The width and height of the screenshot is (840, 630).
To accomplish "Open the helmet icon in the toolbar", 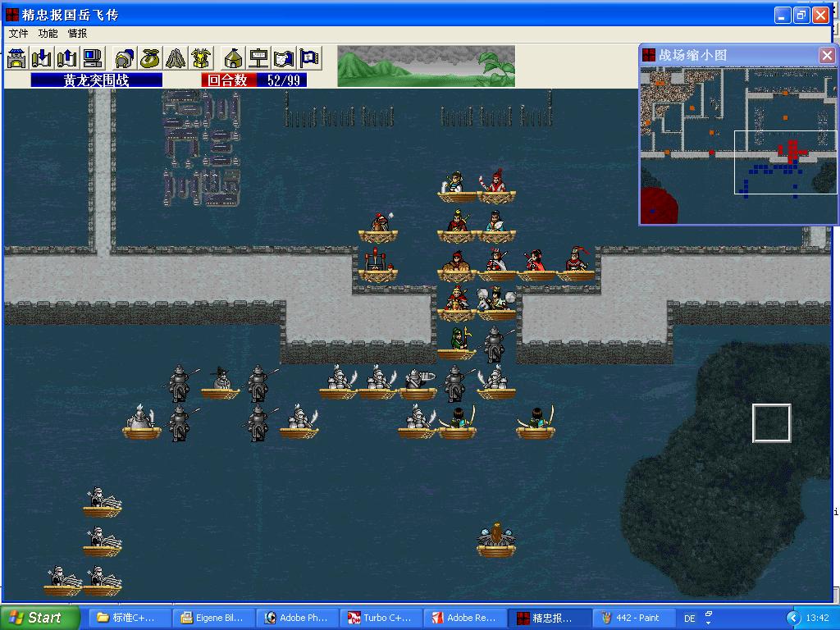I will pyautogui.click(x=125, y=58).
